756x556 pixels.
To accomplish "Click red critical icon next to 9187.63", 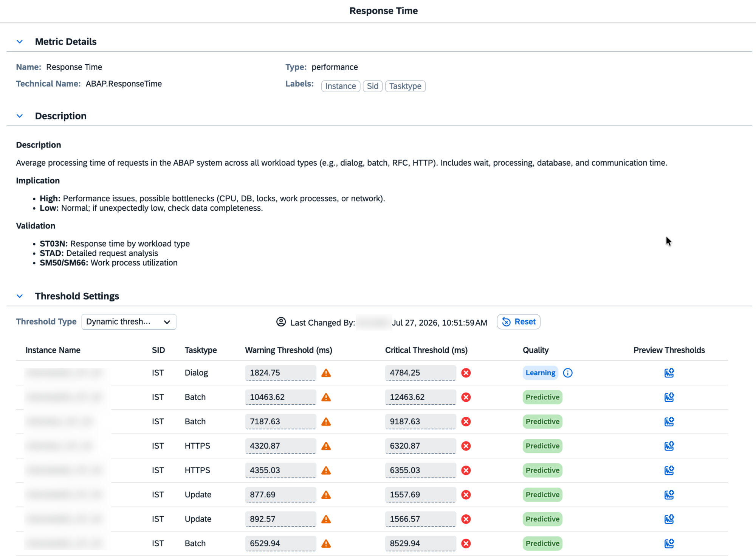I will point(466,422).
